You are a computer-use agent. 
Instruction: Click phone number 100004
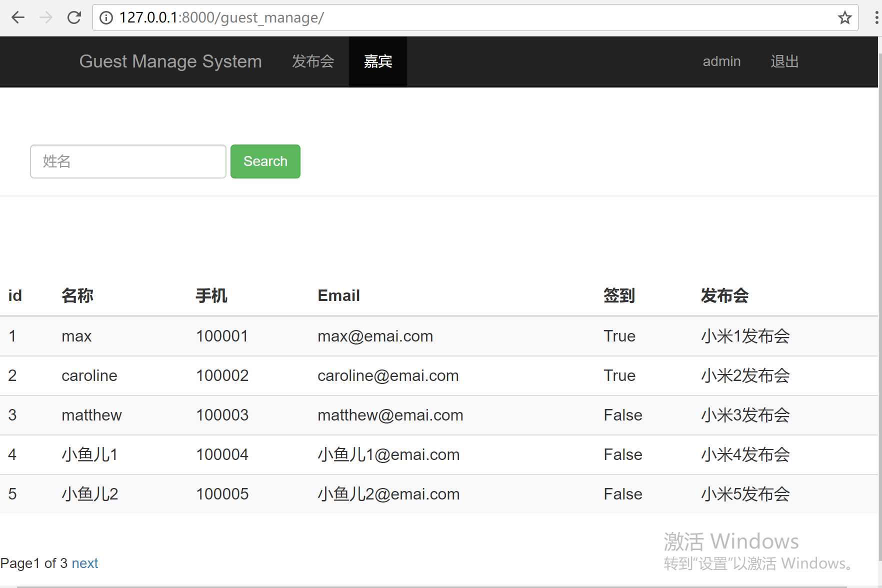coord(222,454)
